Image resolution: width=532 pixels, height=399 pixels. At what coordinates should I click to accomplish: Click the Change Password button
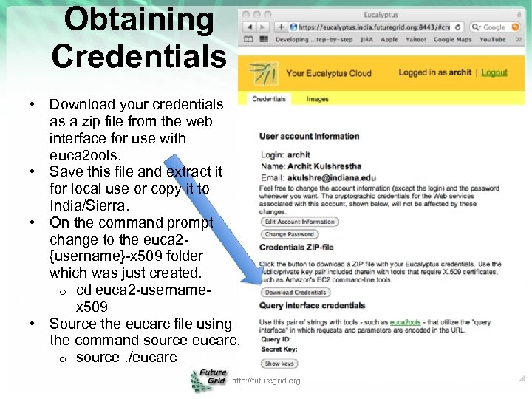(x=290, y=234)
